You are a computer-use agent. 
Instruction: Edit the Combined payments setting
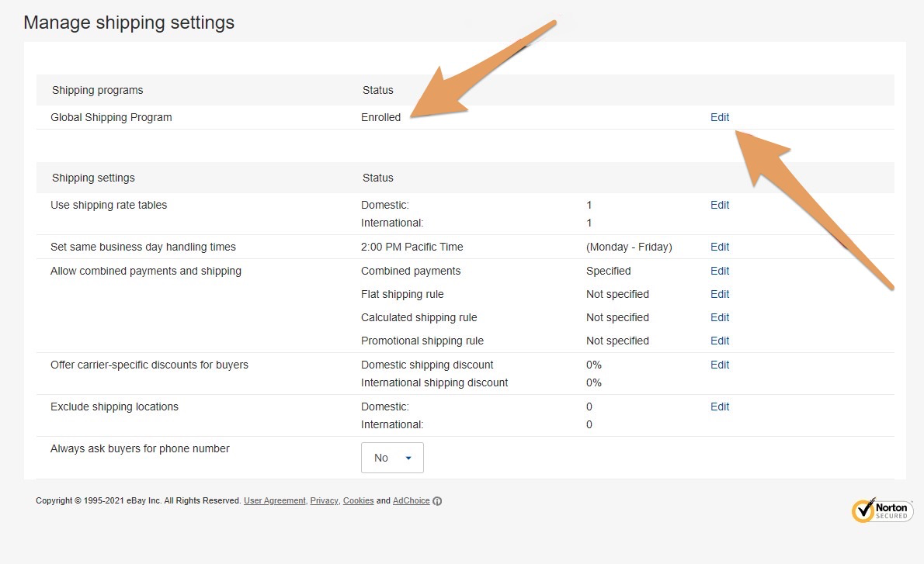[x=720, y=271]
